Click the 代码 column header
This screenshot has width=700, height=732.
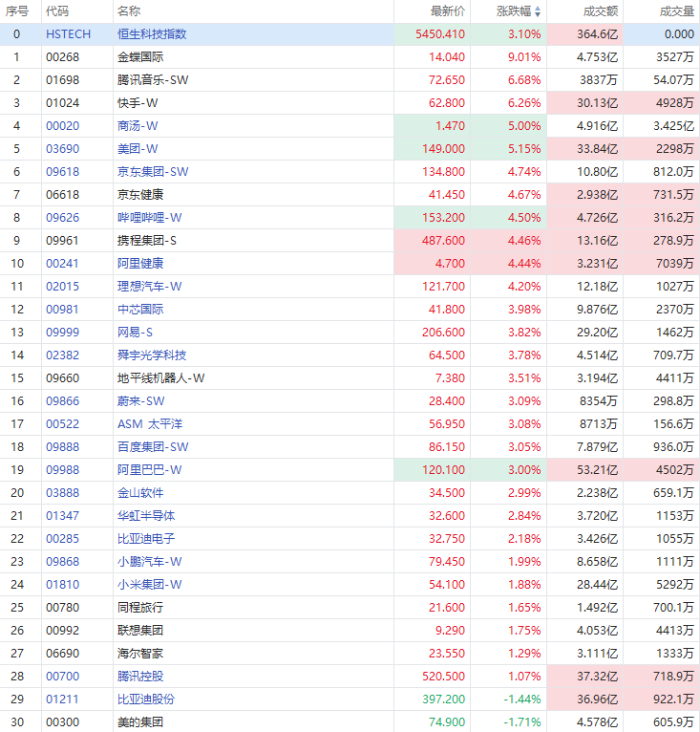coord(57,11)
